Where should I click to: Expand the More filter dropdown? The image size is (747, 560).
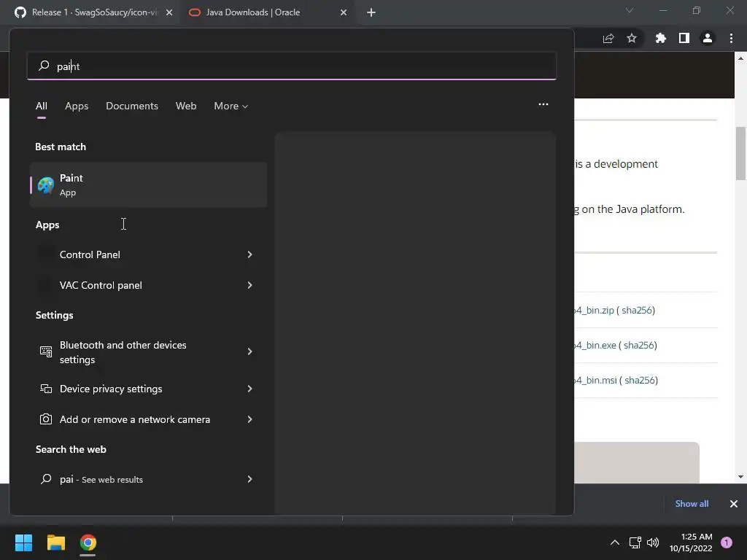click(x=231, y=106)
